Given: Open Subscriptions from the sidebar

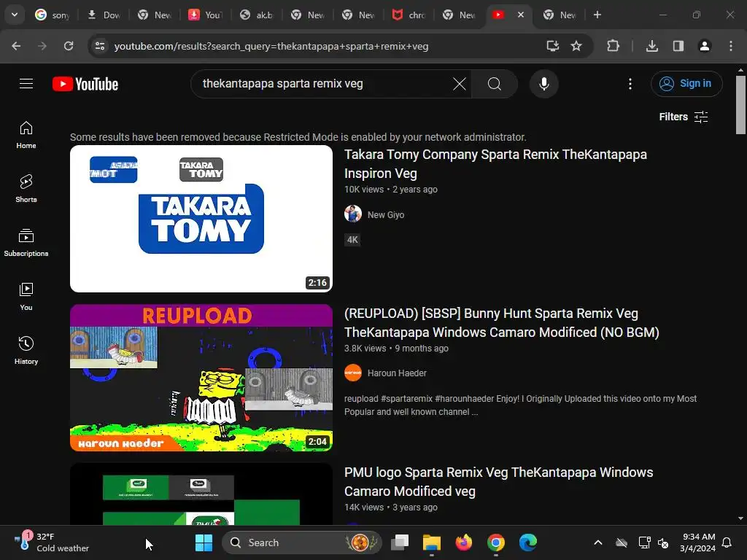Looking at the screenshot, I should [26, 242].
